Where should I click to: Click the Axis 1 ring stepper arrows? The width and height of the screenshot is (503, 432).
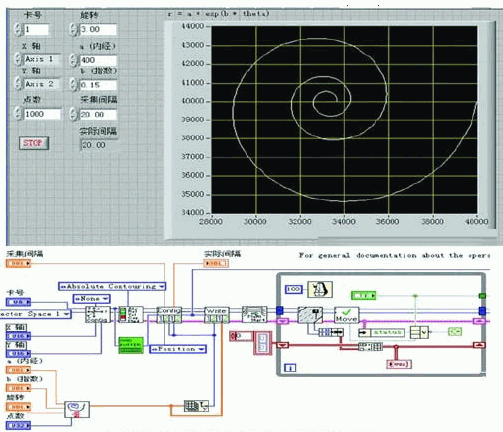[x=18, y=59]
